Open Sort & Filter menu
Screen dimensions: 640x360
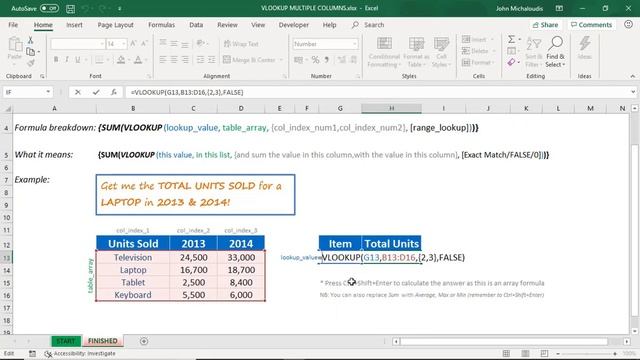pyautogui.click(x=533, y=52)
